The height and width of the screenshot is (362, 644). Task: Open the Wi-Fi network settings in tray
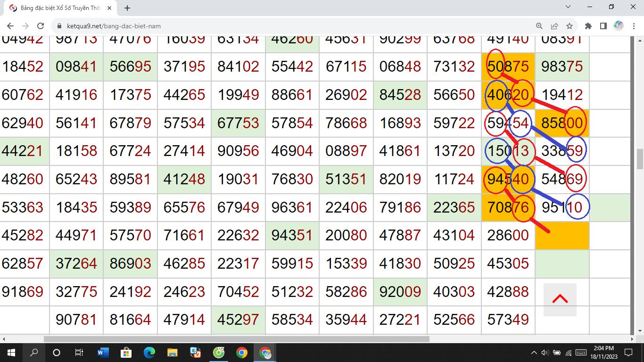click(x=569, y=353)
